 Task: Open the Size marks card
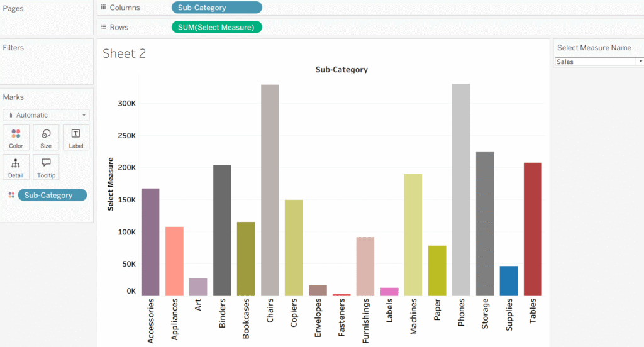pos(46,137)
